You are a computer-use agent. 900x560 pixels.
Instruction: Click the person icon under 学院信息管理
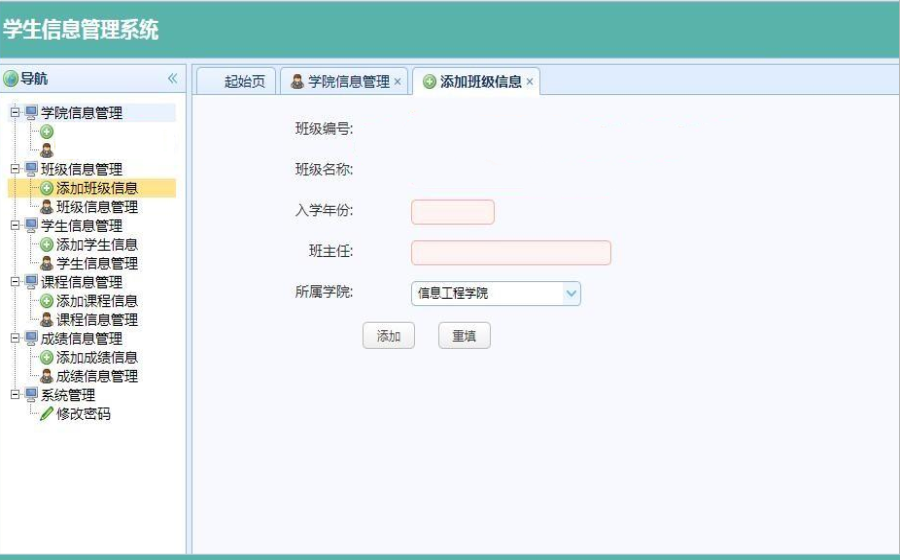point(46,151)
